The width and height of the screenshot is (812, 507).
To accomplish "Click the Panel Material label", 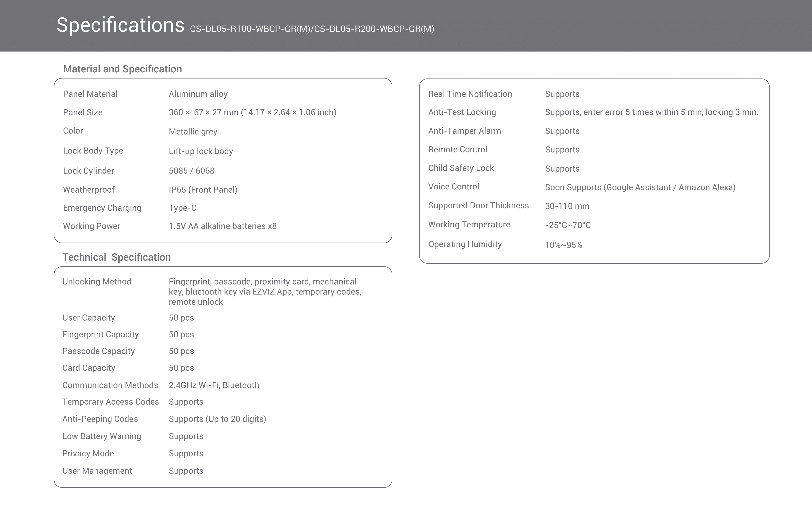I will (x=90, y=94).
